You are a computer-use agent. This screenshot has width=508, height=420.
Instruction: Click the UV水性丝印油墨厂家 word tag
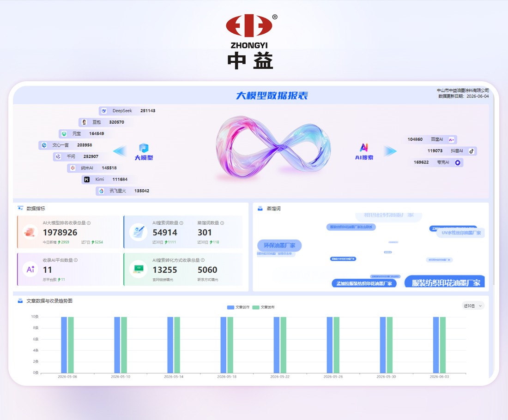[461, 233]
